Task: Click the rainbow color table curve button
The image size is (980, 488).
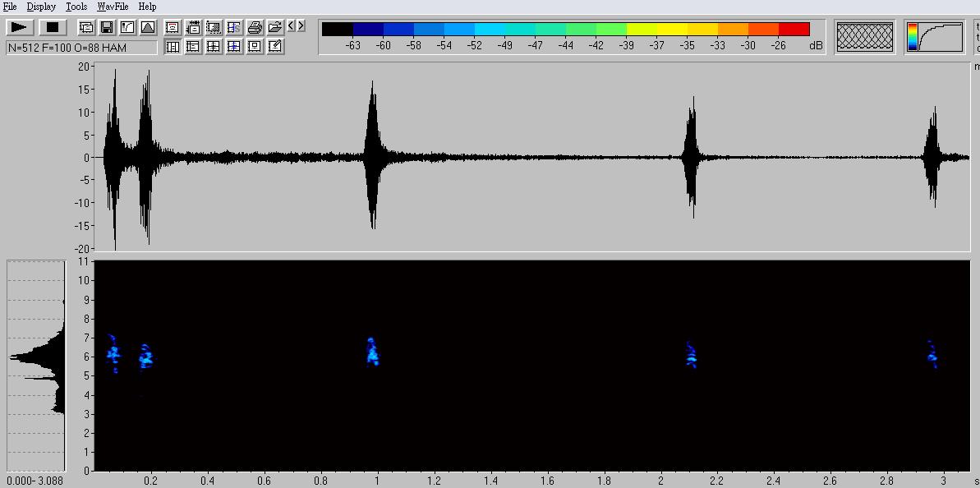Action: pyautogui.click(x=935, y=37)
